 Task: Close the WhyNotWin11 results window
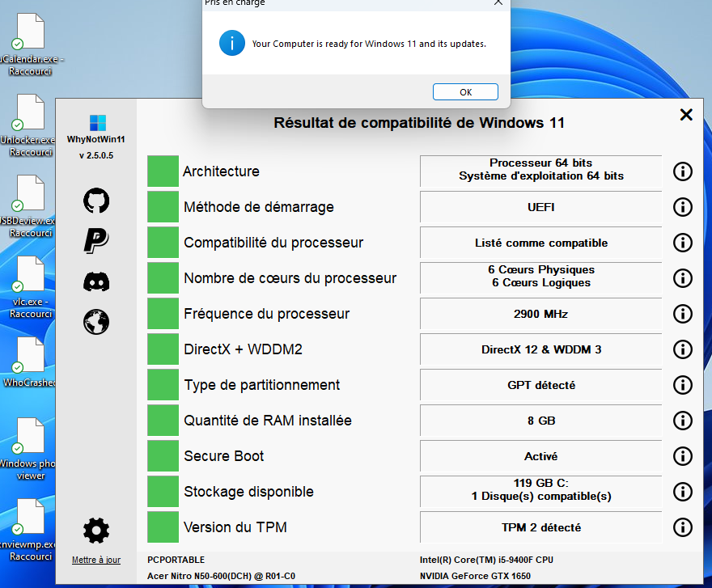point(686,114)
